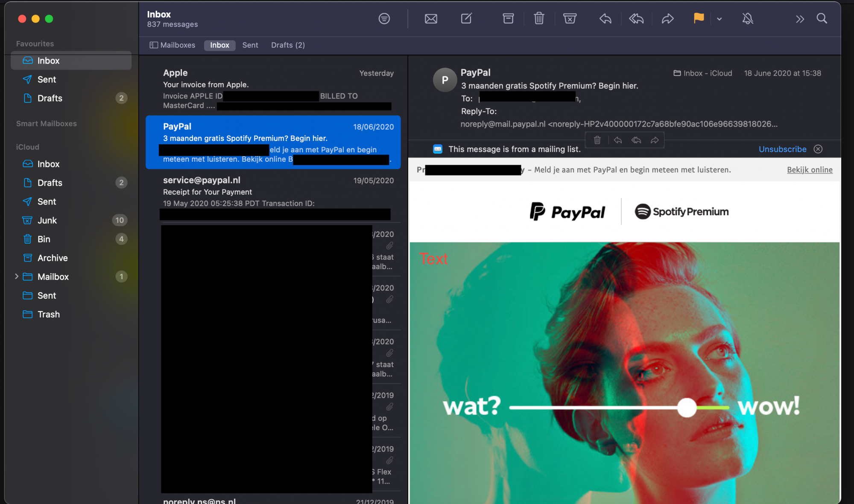Select Inbox tab in favourites bar
The width and height of the screenshot is (854, 504).
tap(219, 45)
